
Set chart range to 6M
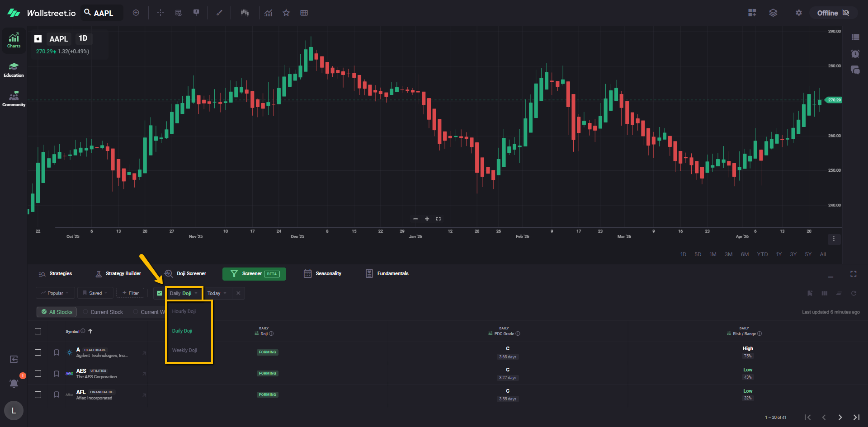745,254
